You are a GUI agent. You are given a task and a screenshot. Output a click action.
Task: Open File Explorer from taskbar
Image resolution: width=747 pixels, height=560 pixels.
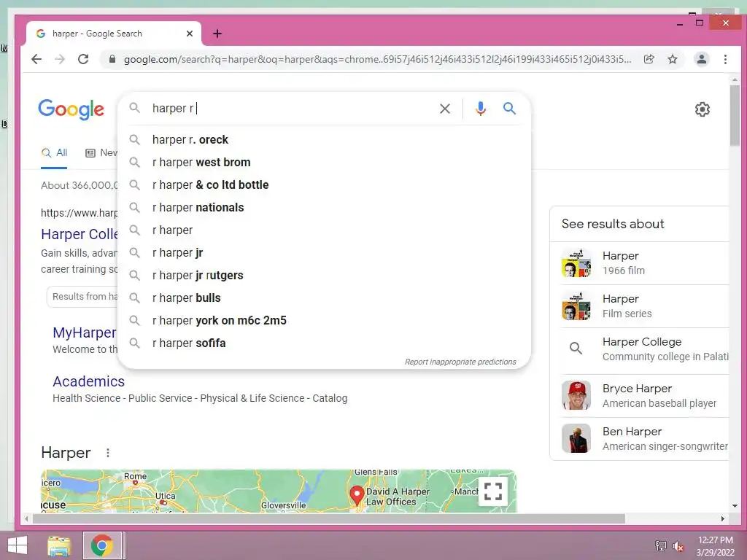pyautogui.click(x=59, y=545)
